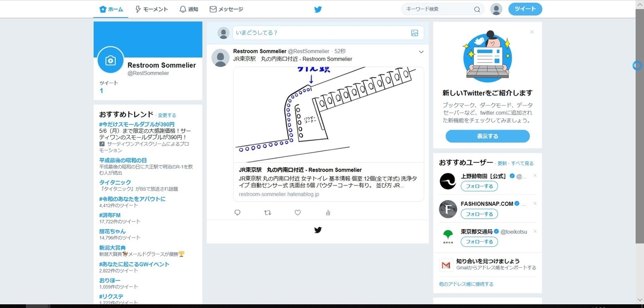This screenshot has width=644, height=308.
Task: Click the '表示する' button in promo card
Action: (487, 137)
